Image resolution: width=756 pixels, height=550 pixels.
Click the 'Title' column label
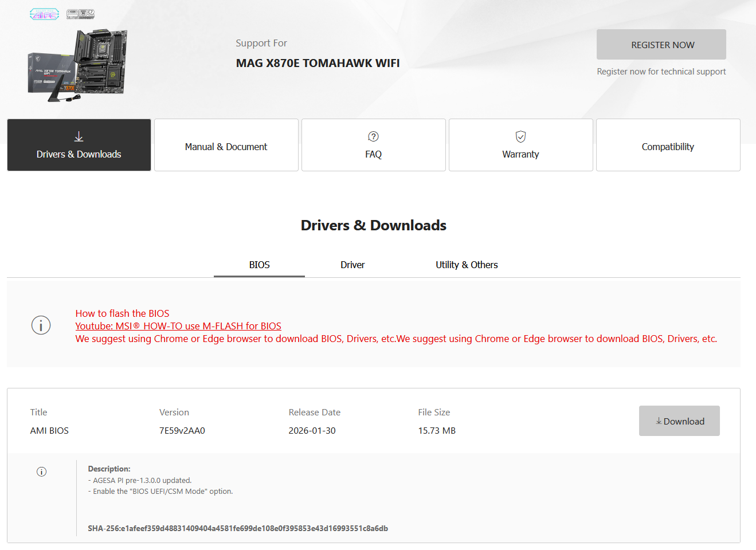[39, 412]
